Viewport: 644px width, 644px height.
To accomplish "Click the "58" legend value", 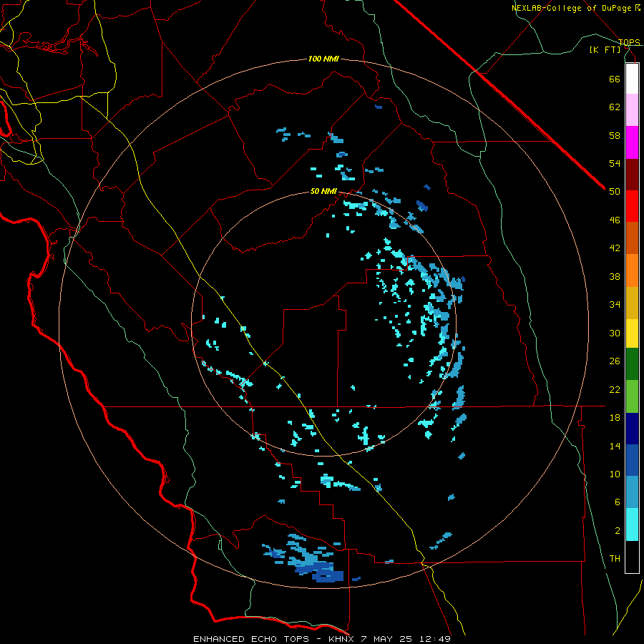I will point(615,135).
